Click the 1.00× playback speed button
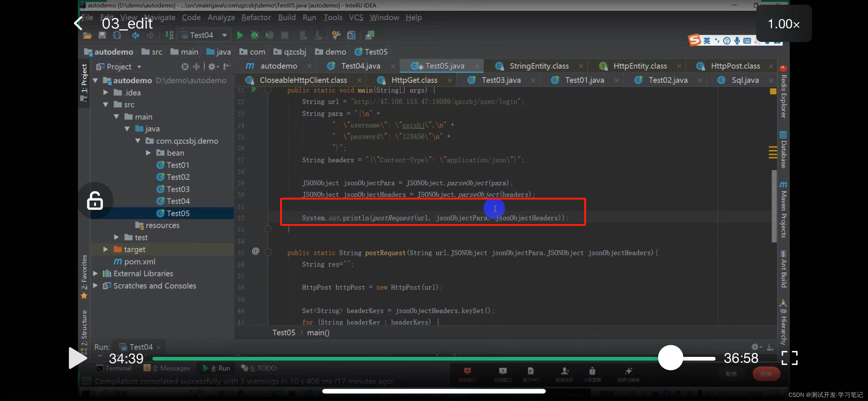The height and width of the screenshot is (401, 868). 784,23
